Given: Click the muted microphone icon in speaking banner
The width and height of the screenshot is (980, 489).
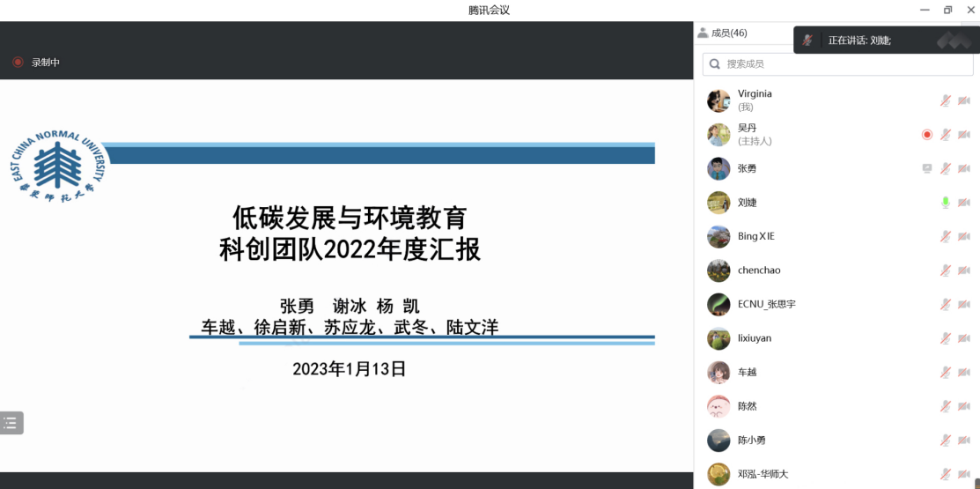Looking at the screenshot, I should click(x=807, y=41).
